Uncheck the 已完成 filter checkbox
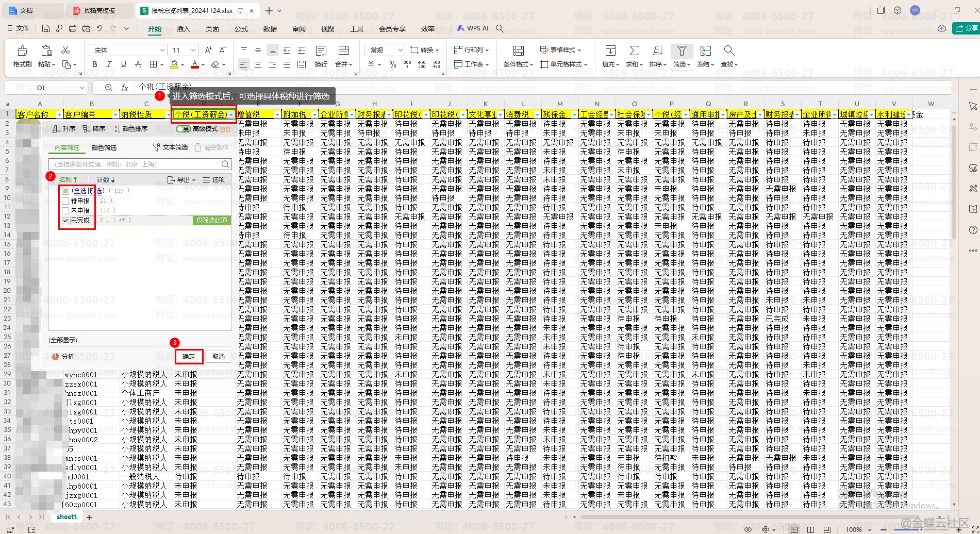 (x=65, y=220)
